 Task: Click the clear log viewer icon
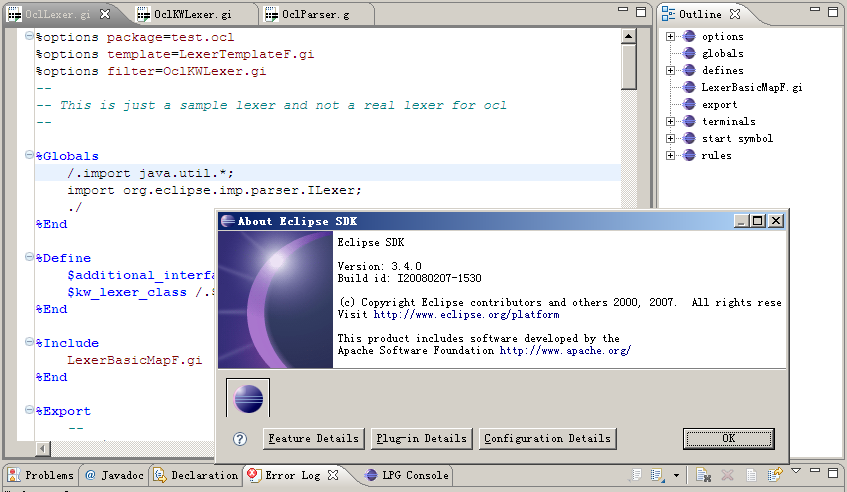[x=704, y=475]
